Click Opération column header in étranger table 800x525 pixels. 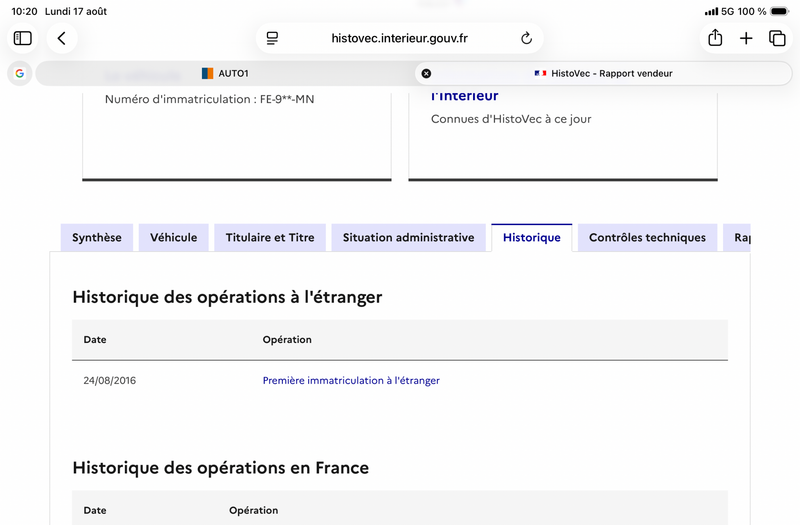(x=287, y=340)
